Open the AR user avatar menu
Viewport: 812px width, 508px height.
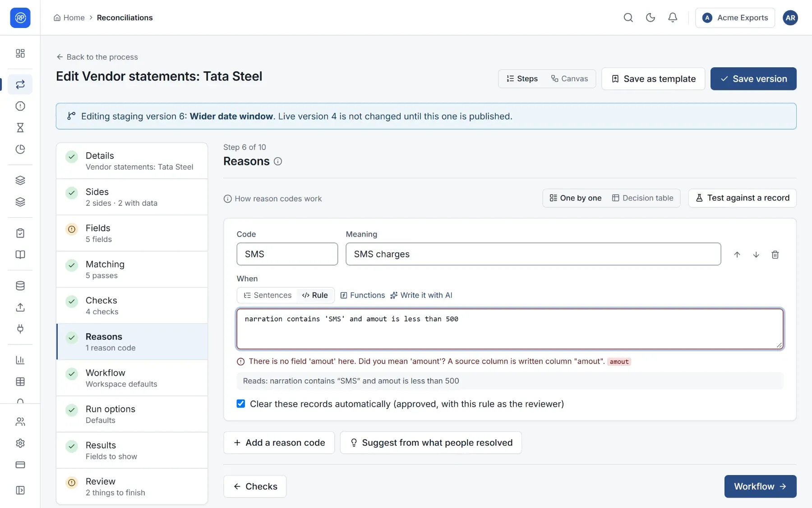[790, 18]
